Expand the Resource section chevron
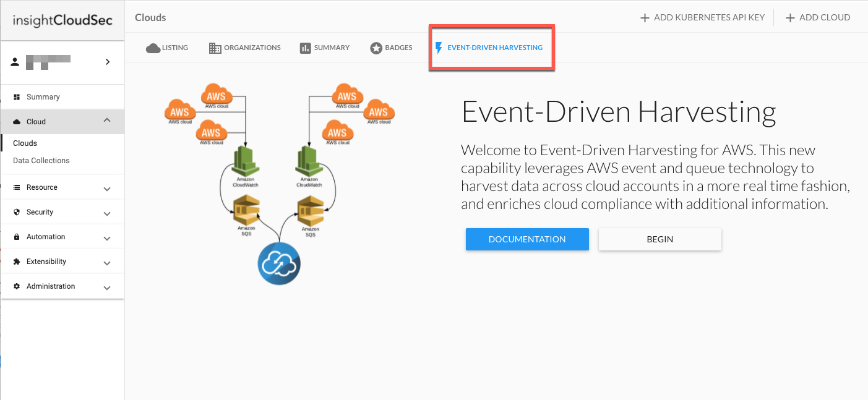The image size is (868, 400). [107, 189]
